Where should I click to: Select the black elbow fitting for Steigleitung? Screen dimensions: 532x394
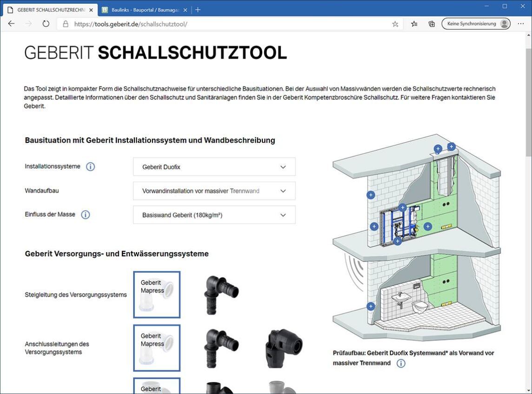(x=221, y=294)
